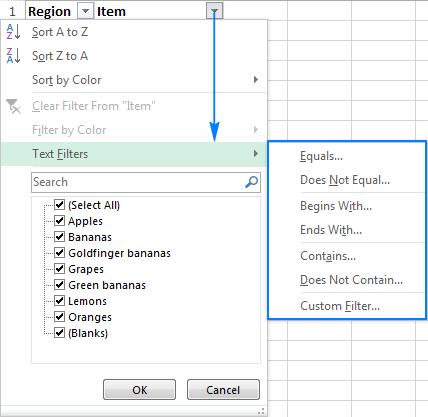Uncheck the Lemons checkbox
428x417 pixels.
[x=59, y=300]
